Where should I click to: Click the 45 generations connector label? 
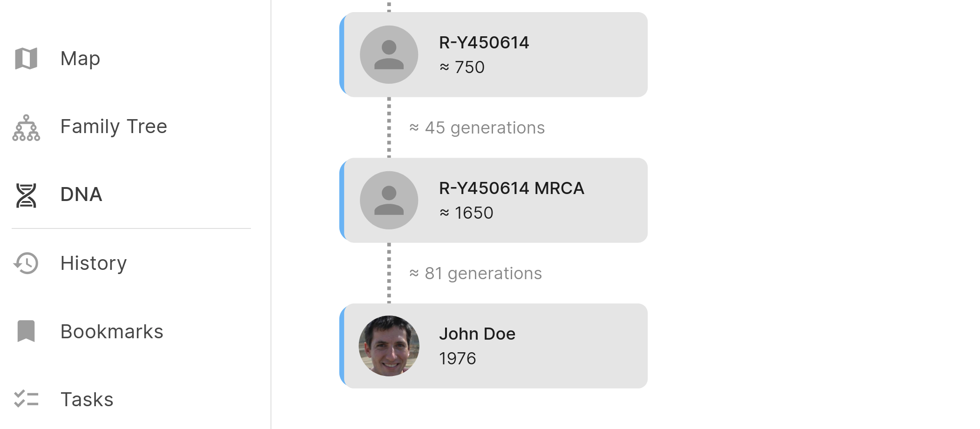coord(477,128)
